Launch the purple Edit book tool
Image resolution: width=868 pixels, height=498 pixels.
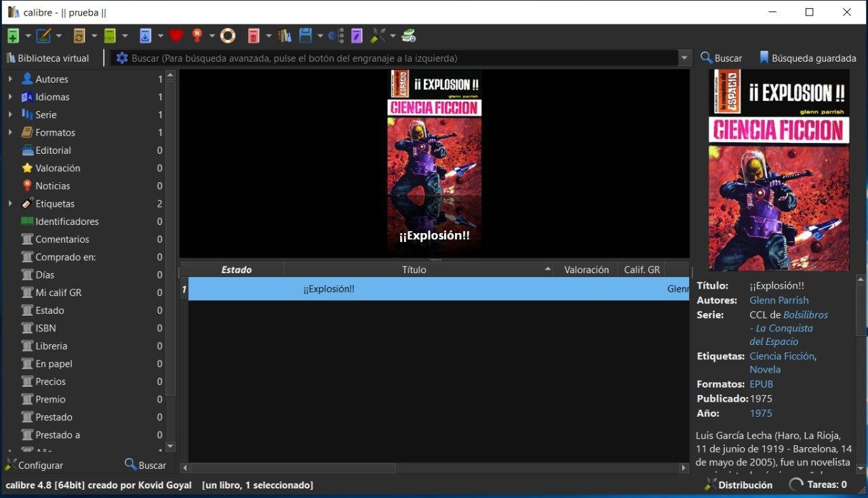click(x=357, y=36)
